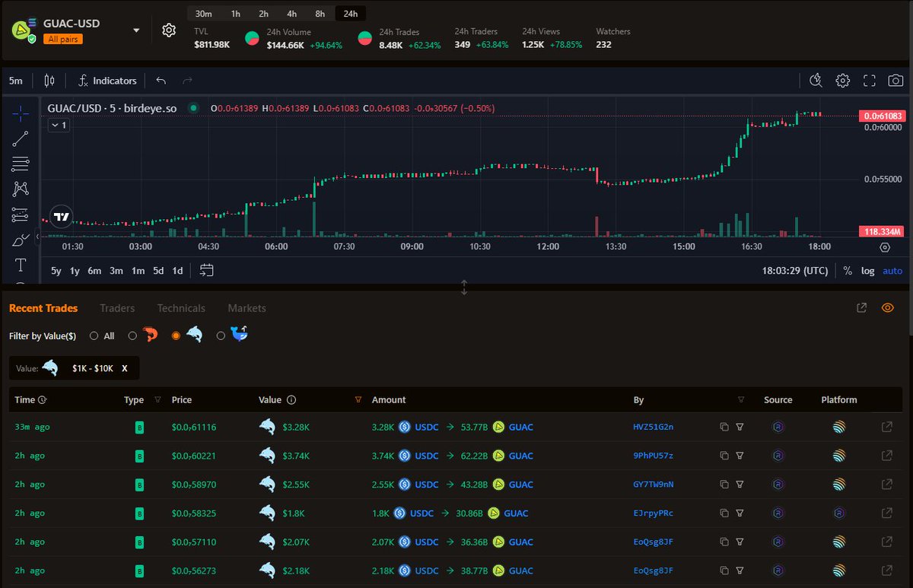Image resolution: width=913 pixels, height=588 pixels.
Task: Select the trend line drawing tool
Action: [21, 138]
